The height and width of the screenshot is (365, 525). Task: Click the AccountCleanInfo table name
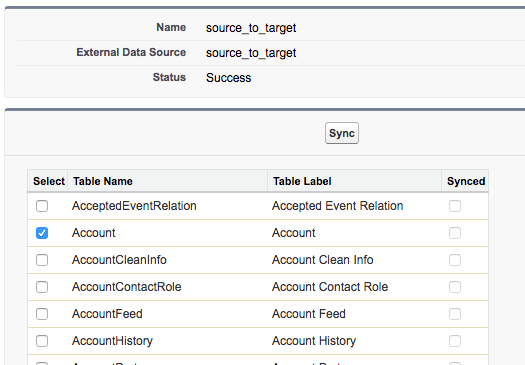click(119, 260)
